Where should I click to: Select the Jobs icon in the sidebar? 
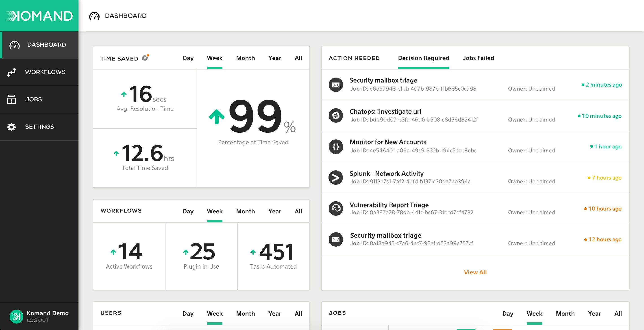click(12, 100)
